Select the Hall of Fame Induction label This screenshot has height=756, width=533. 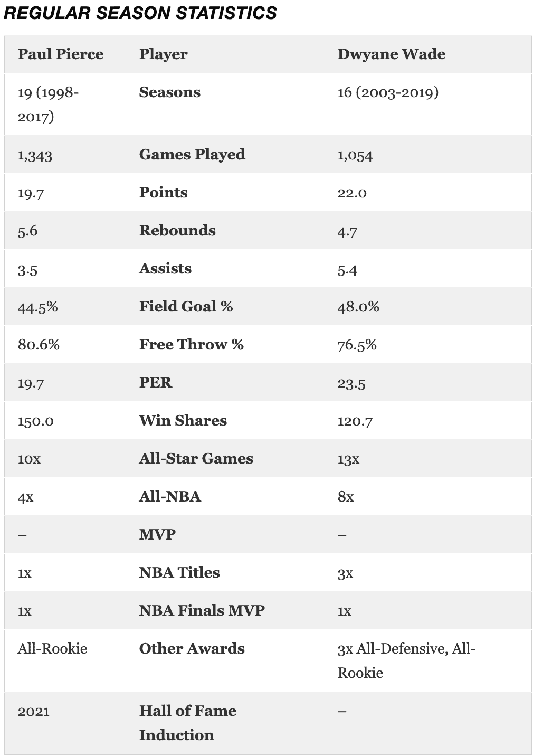click(187, 723)
